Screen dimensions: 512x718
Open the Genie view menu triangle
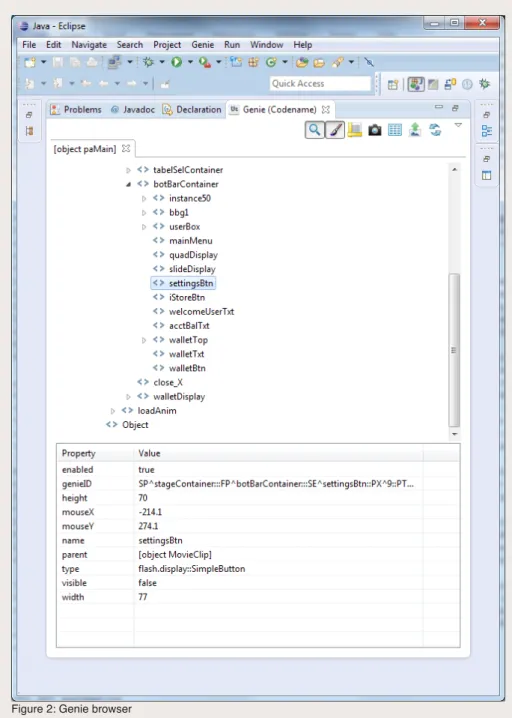(458, 125)
